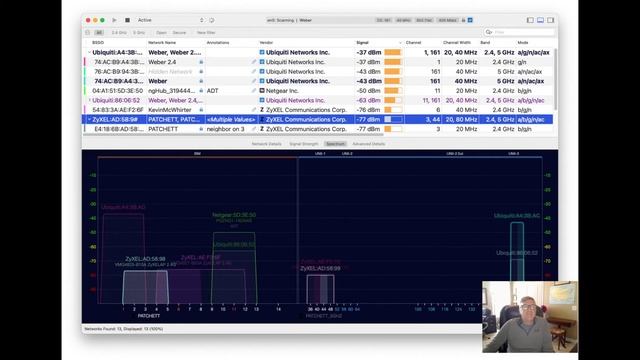Click the 'ADT' annotation cell
640x360 pixels.
pyautogui.click(x=213, y=91)
